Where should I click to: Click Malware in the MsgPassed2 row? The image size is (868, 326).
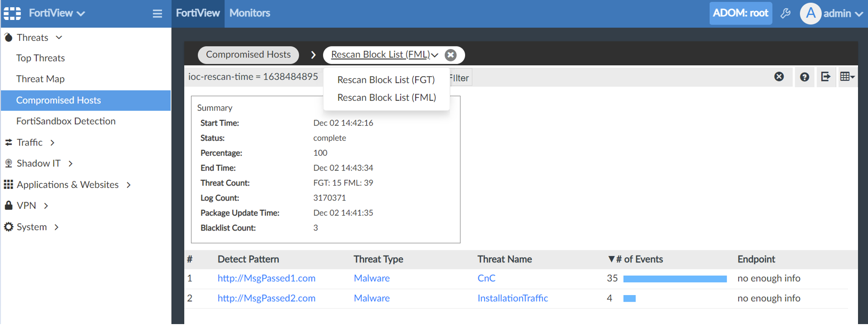coord(371,298)
